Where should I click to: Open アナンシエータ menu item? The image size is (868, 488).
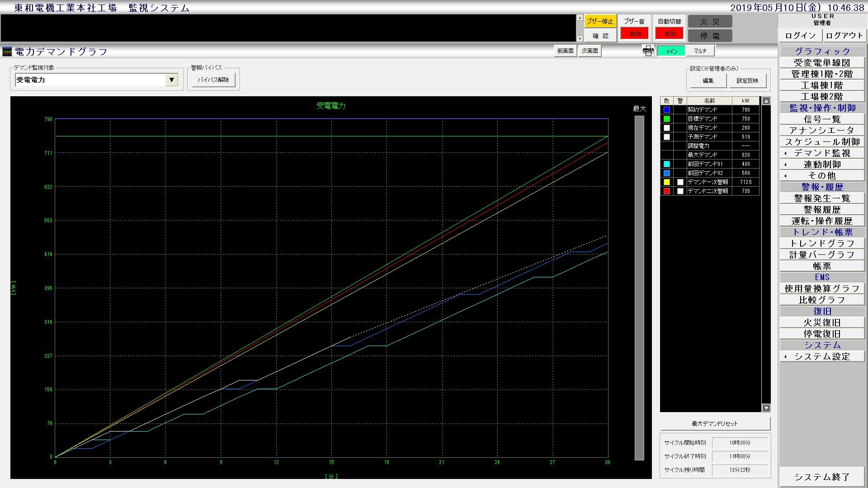coord(822,131)
